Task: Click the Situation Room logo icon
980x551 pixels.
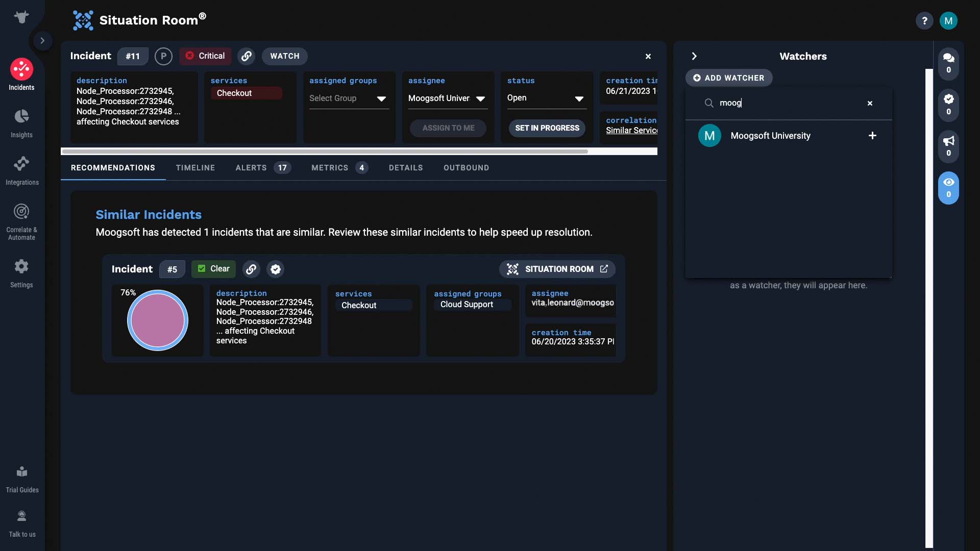Action: point(83,20)
